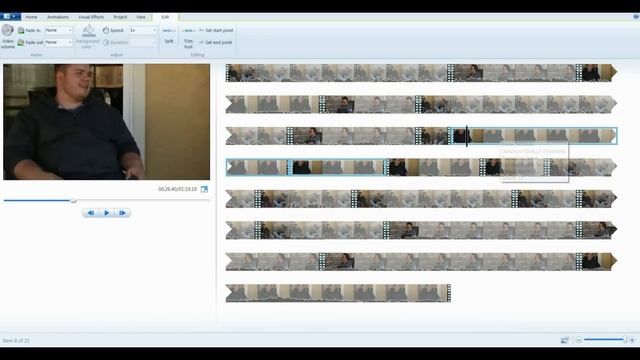Image resolution: width=640 pixels, height=360 pixels.
Task: Open the Trim tool
Action: 188,38
